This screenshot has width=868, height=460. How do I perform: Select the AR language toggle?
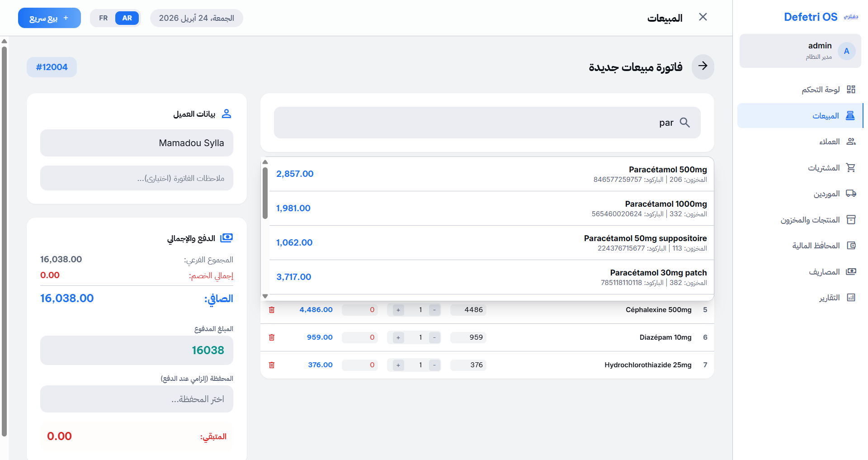pos(127,18)
